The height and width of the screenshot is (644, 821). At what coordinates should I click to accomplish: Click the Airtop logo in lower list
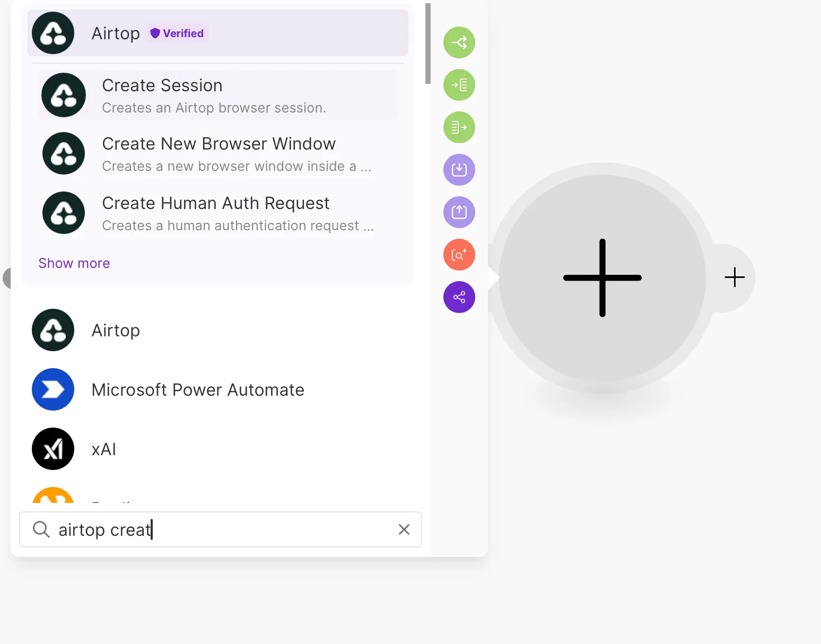53,330
